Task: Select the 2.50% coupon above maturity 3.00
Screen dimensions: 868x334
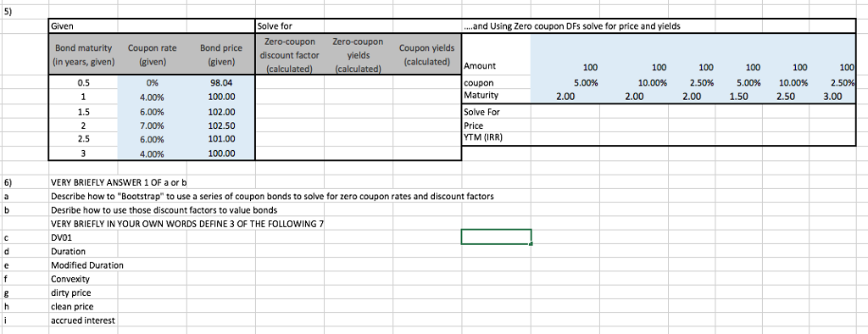Action: coord(832,83)
